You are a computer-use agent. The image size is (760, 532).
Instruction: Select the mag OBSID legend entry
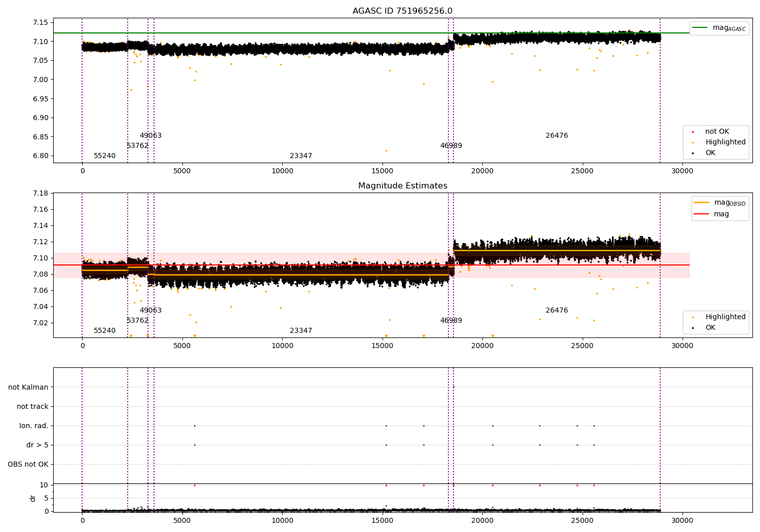click(x=719, y=203)
